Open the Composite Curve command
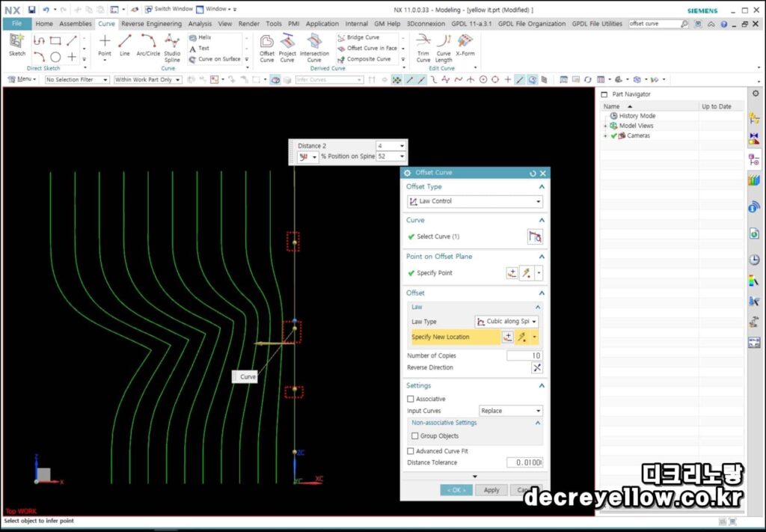Viewport: 766px width, 532px height. (364, 59)
